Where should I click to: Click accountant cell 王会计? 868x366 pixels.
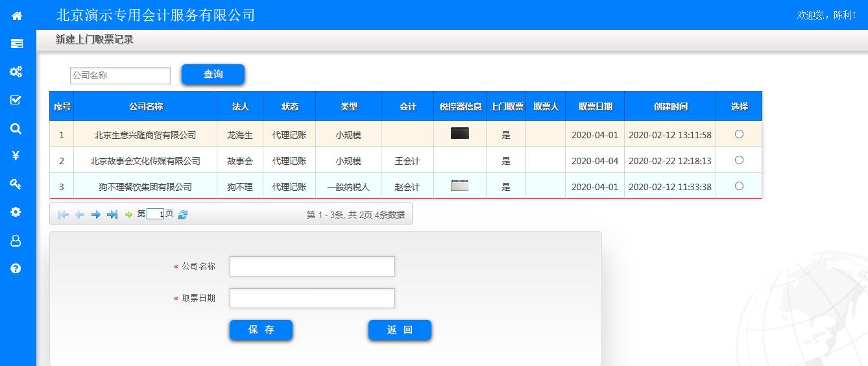click(x=407, y=161)
